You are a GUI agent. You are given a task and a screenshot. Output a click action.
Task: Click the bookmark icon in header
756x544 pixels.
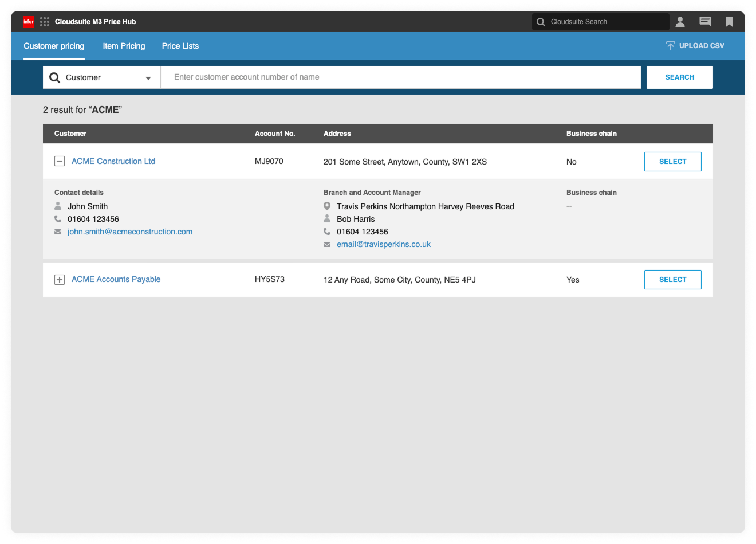click(x=729, y=22)
